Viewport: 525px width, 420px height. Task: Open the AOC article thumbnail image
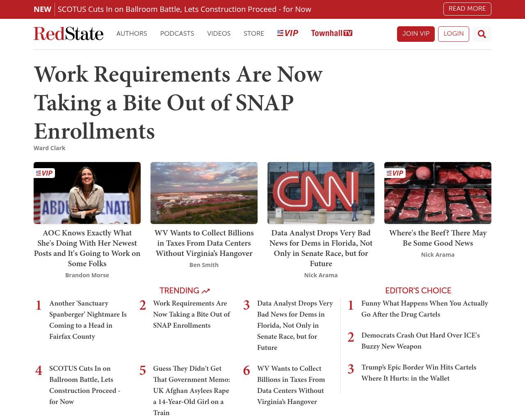[87, 193]
